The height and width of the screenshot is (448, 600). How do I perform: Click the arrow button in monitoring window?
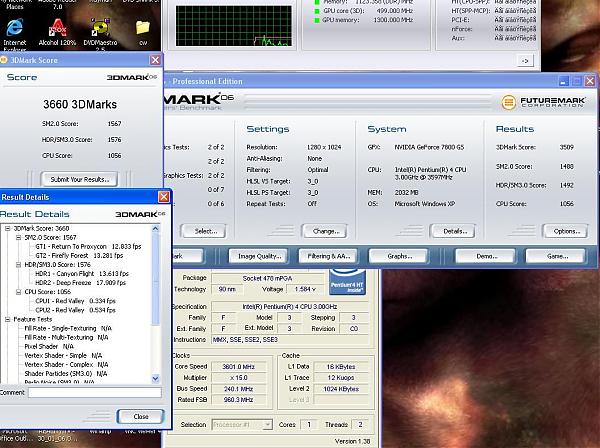tap(525, 60)
